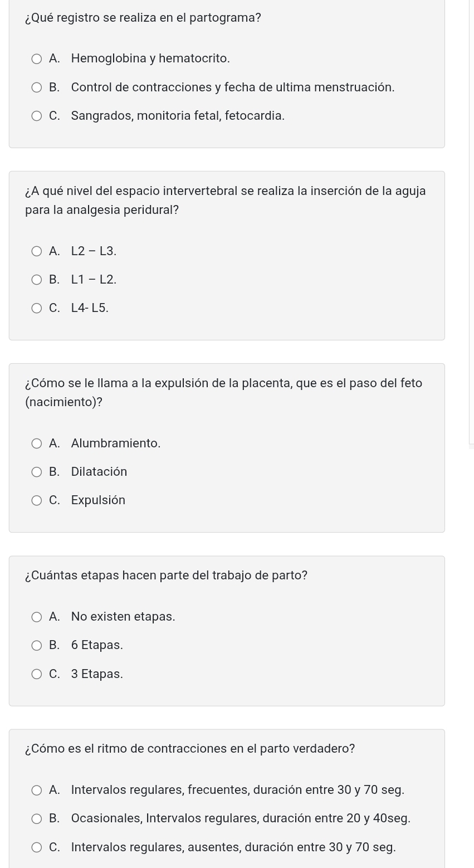474x868 pixels.
Task: Select 'Alumbramiento' as the answer
Action: [x=37, y=443]
